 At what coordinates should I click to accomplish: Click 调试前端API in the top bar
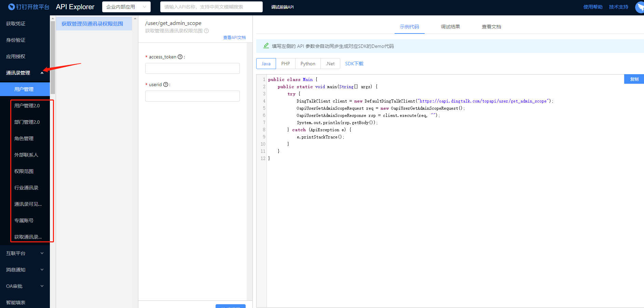(x=283, y=7)
